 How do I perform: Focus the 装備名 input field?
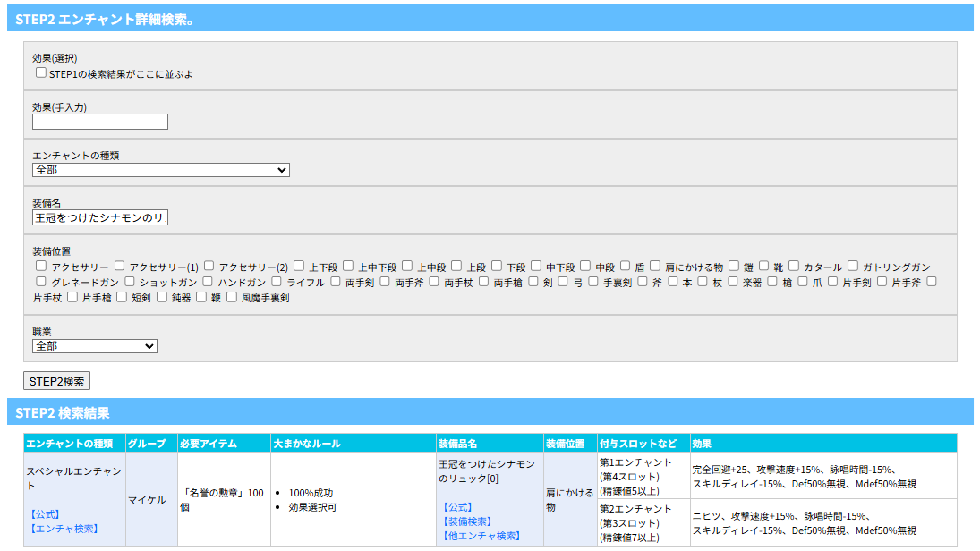click(100, 217)
